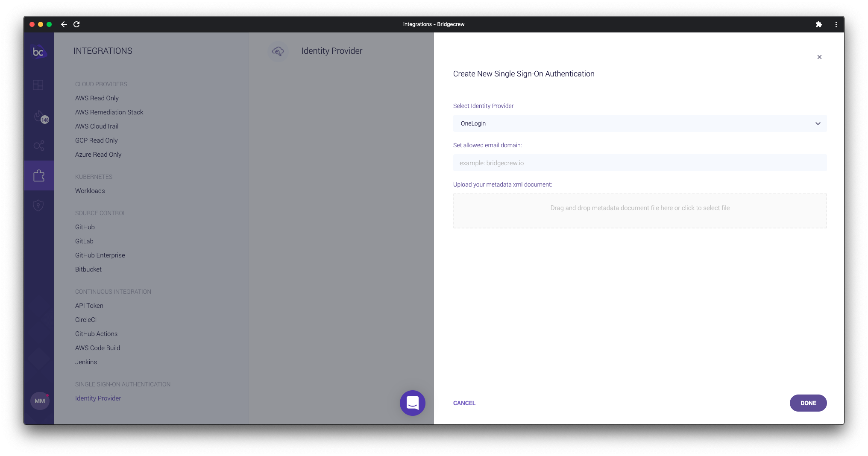Click the CANCEL link
The height and width of the screenshot is (456, 868).
464,403
